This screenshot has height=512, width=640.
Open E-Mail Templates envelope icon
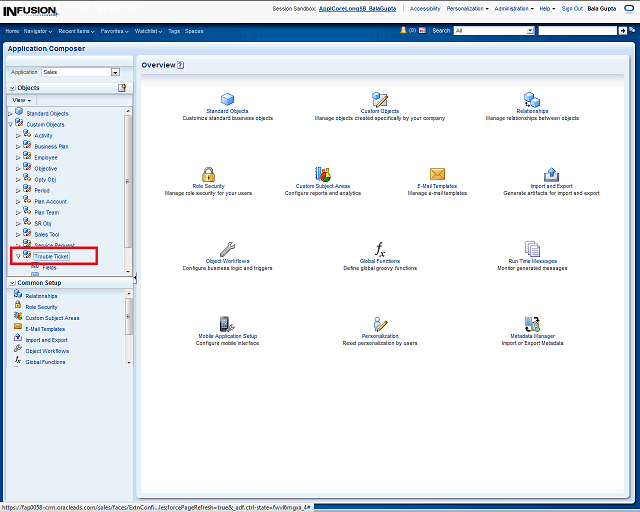(437, 174)
